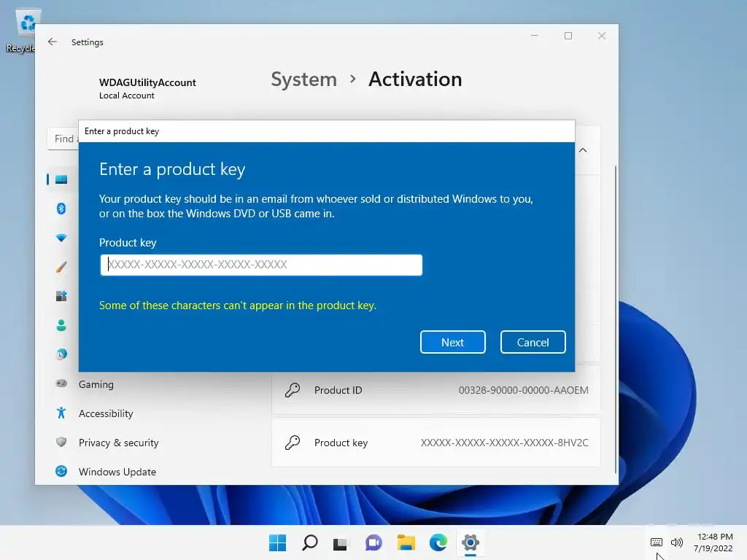Open the Chat app on taskbar
This screenshot has width=747, height=560.
(x=373, y=542)
